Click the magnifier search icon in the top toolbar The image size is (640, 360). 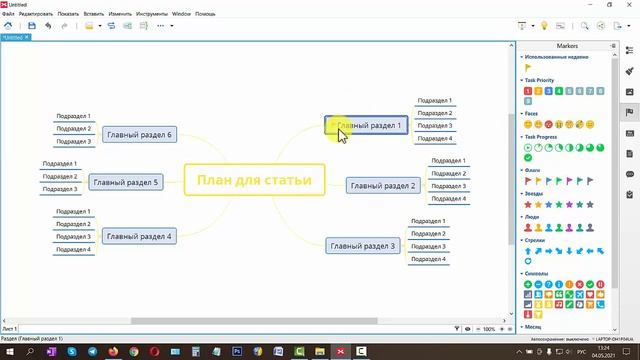(x=584, y=26)
